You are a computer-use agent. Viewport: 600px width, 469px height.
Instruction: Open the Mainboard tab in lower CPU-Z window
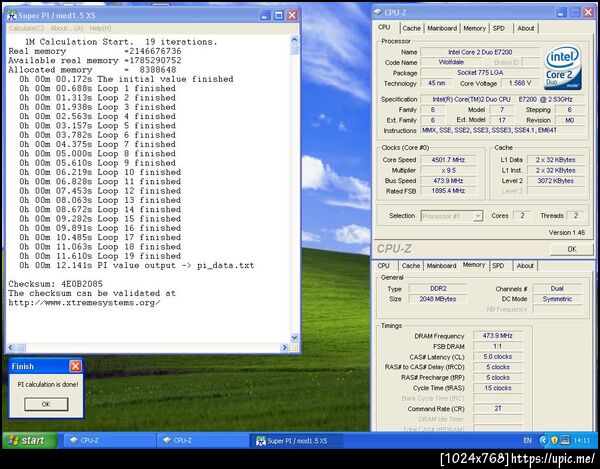tap(442, 265)
